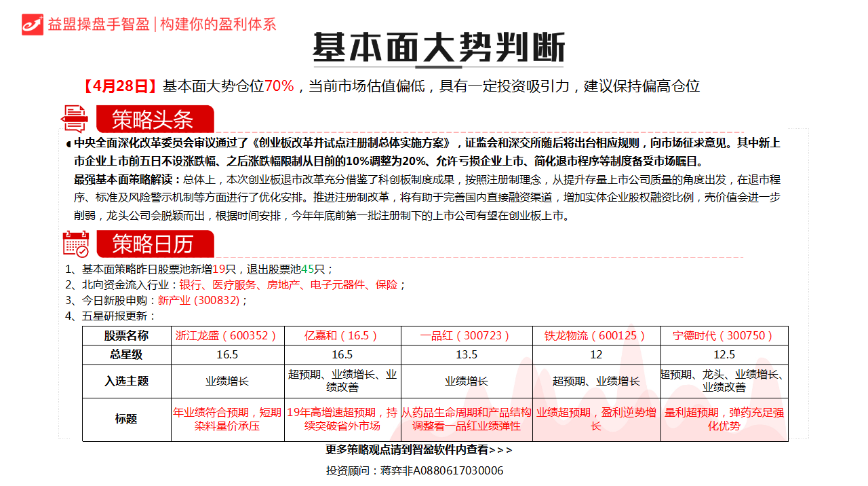Screen dimensions: 868x486
Task: Click the 标题 row label
Action: (125, 417)
